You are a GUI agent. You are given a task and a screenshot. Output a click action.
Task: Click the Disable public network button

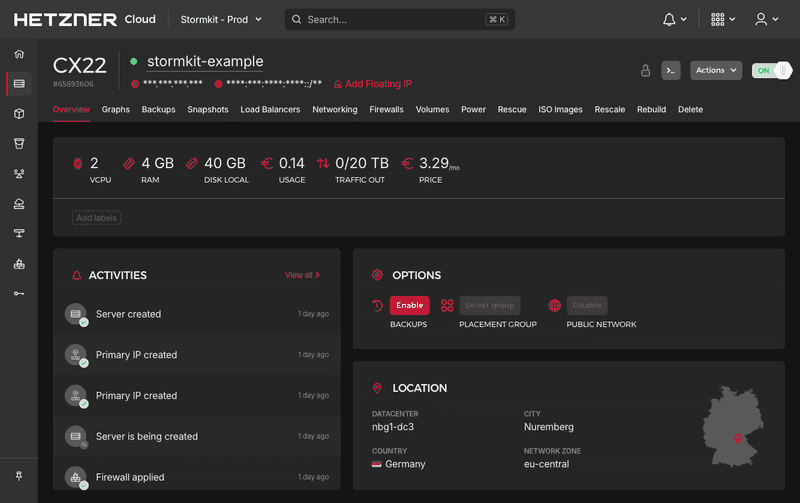point(587,306)
